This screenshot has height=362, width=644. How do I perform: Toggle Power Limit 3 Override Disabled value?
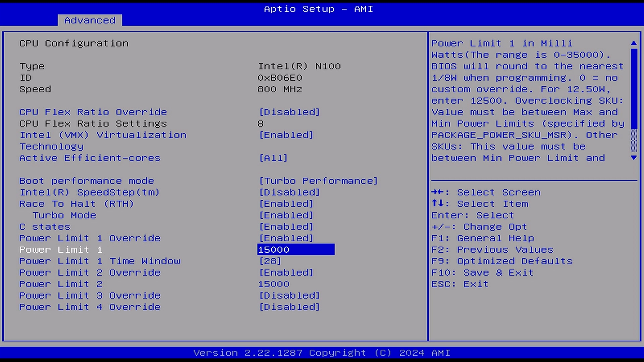(x=289, y=296)
